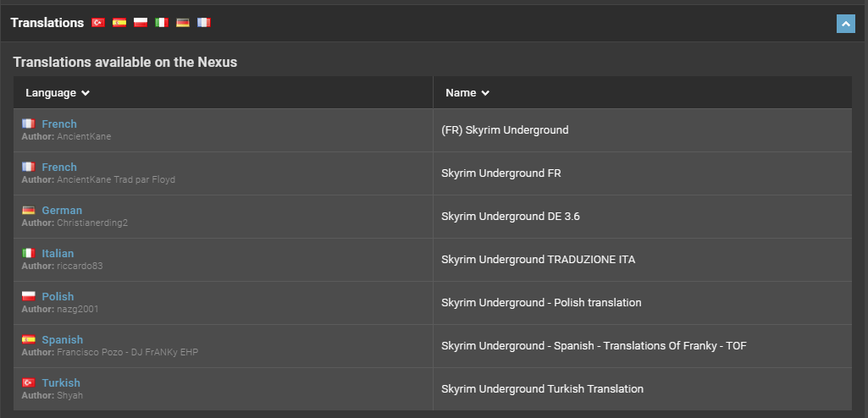The image size is (868, 418).
Task: Click the French flag in the Translations header
Action: [204, 23]
